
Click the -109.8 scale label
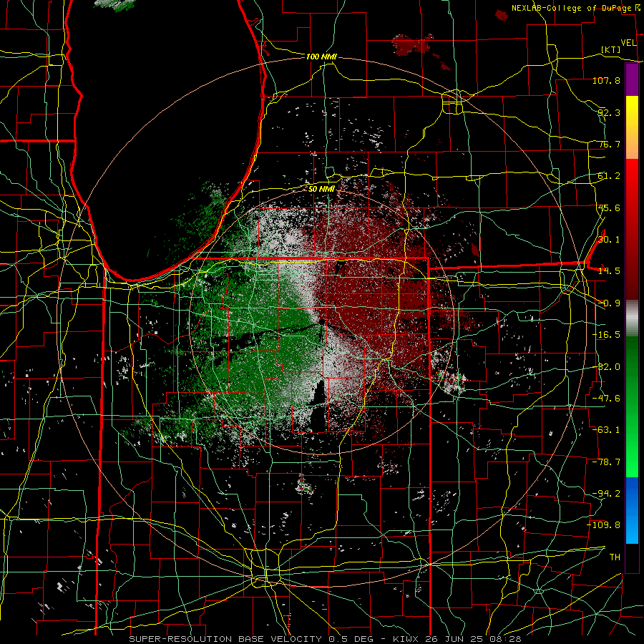(x=604, y=525)
